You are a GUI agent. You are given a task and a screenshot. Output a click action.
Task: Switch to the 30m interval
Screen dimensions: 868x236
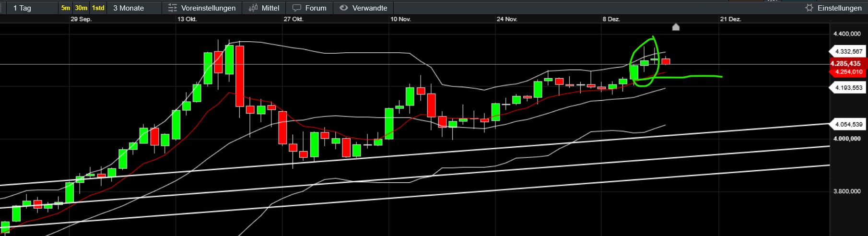point(81,8)
